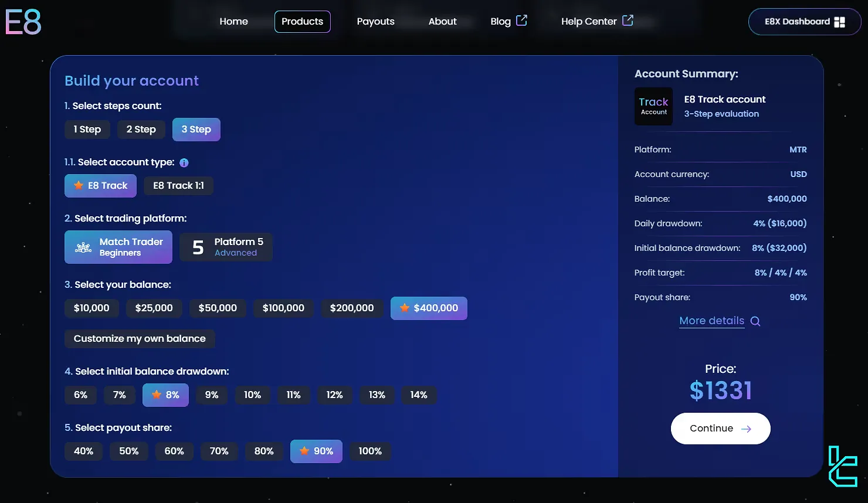Open the Products menu item
This screenshot has height=503, width=868.
point(303,22)
